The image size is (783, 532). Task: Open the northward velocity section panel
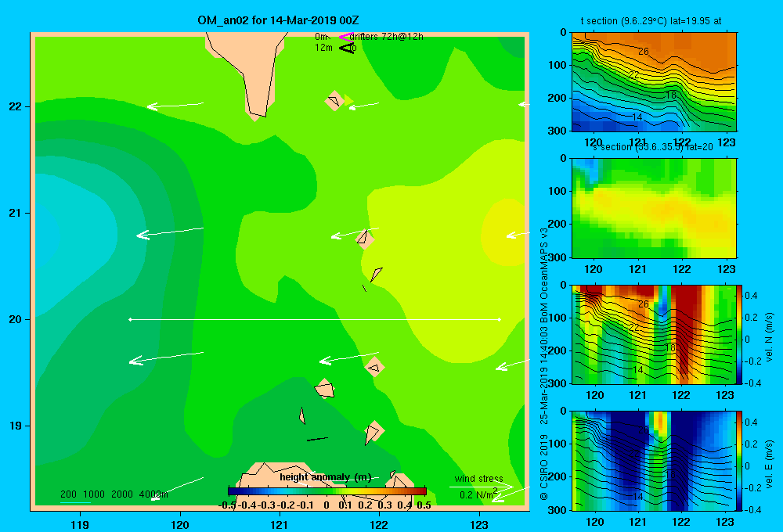654,334
